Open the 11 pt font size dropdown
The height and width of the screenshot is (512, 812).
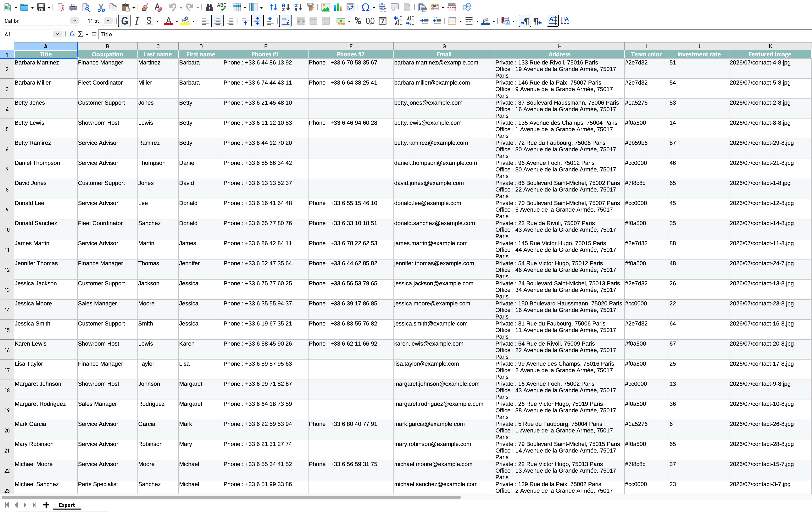[108, 21]
